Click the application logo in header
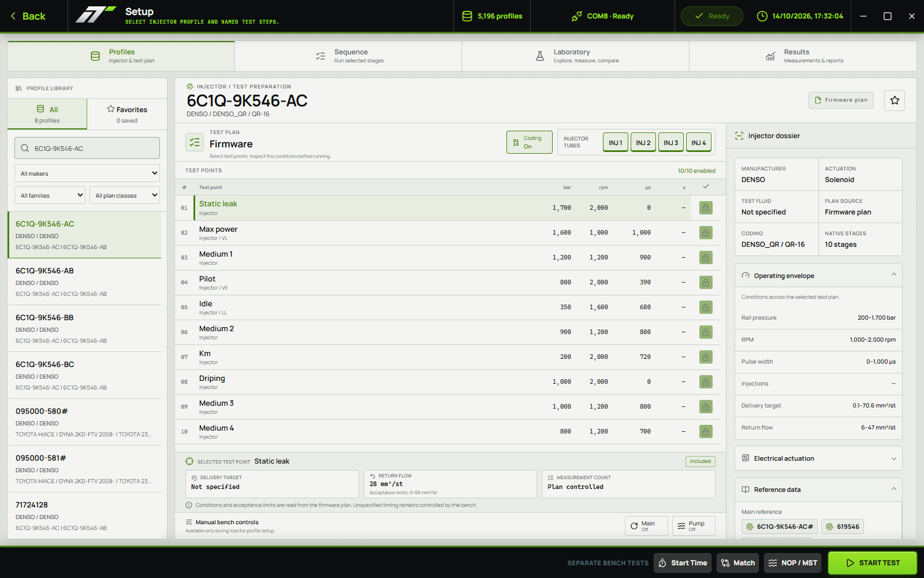 point(96,16)
